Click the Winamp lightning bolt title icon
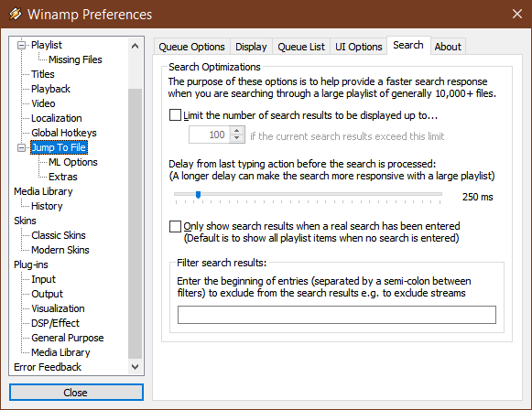Viewport: 532px width, 410px height. tap(15, 15)
